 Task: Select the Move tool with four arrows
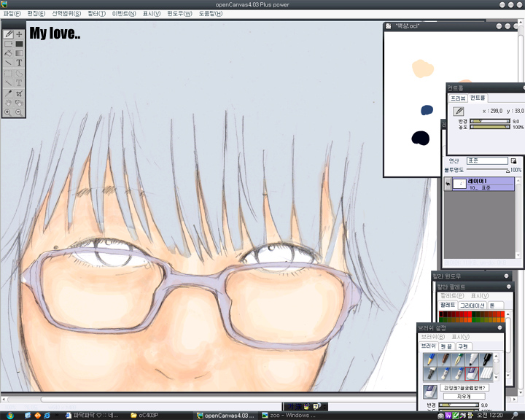point(19,34)
